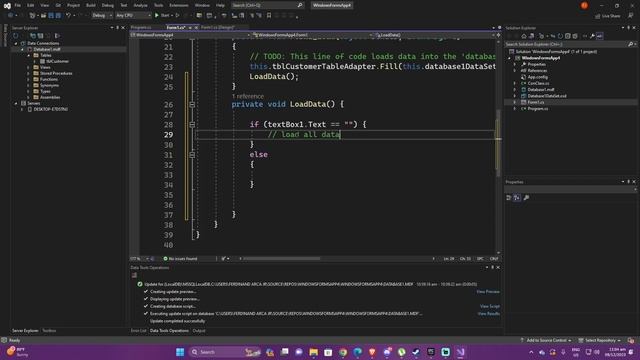
Task: Click editor horizontal scrollbar thumb
Action: 282,258
